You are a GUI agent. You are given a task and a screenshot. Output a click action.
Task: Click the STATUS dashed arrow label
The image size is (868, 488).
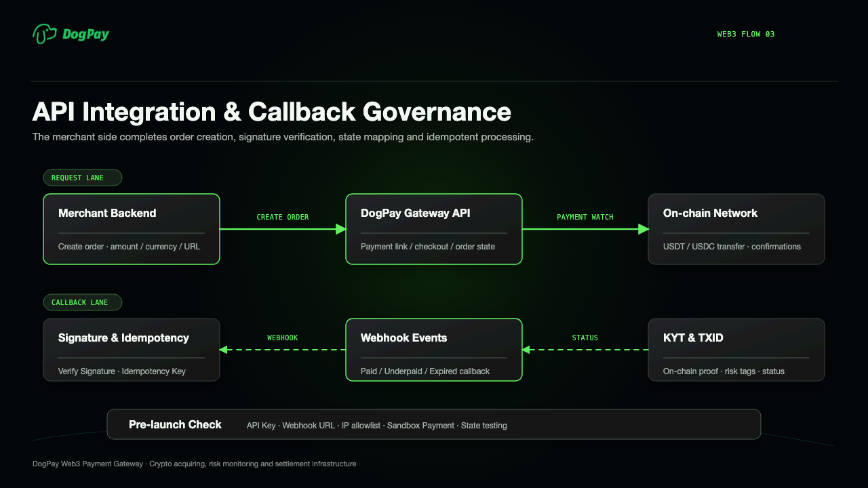click(585, 338)
